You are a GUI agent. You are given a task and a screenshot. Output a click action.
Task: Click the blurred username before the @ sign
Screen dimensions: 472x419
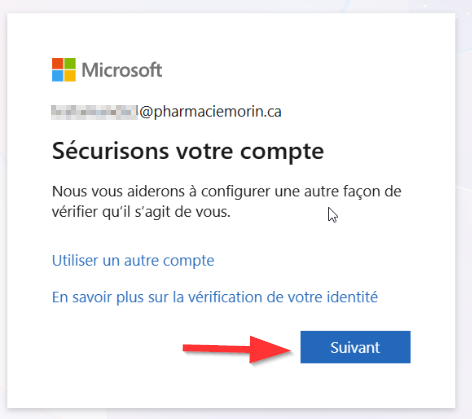pyautogui.click(x=94, y=112)
